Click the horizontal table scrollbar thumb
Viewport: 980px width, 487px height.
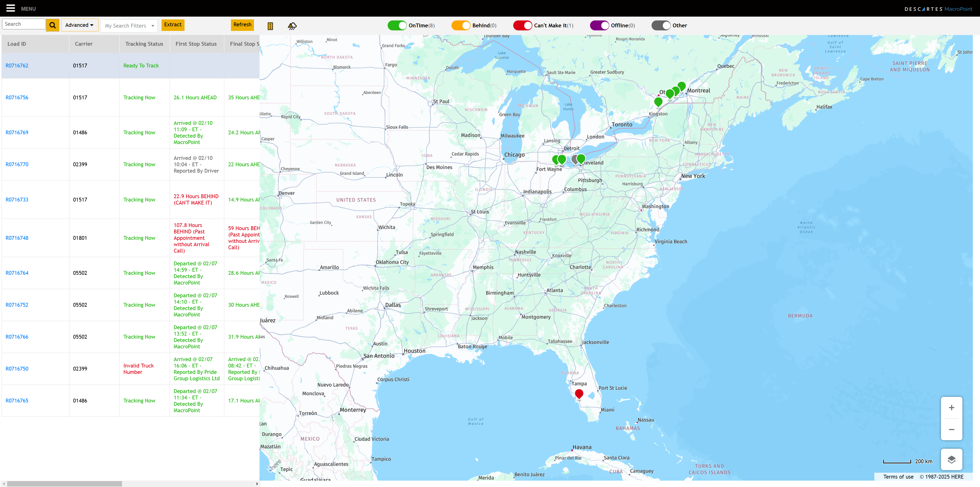click(64, 484)
